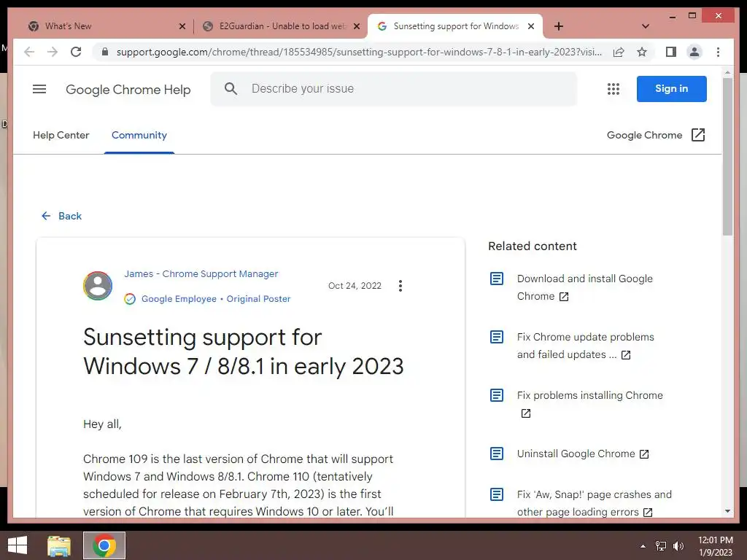The height and width of the screenshot is (560, 747).
Task: Click the Sunsetting support post title
Action: click(243, 351)
